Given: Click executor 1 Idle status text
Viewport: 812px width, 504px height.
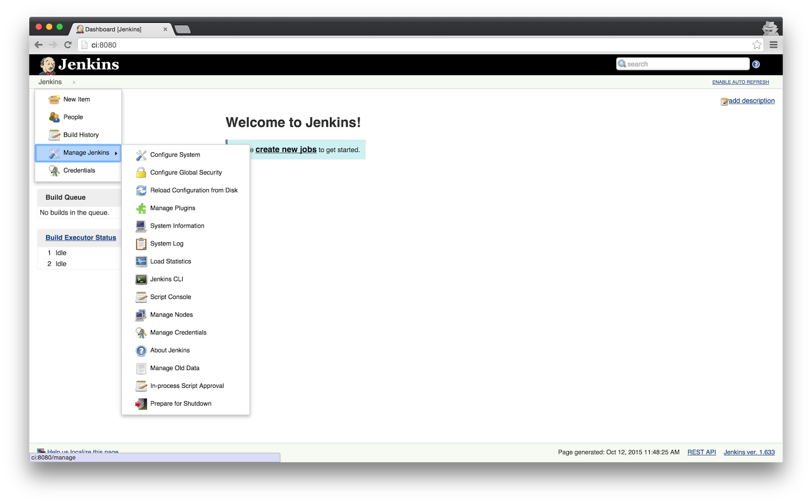Looking at the screenshot, I should (61, 253).
